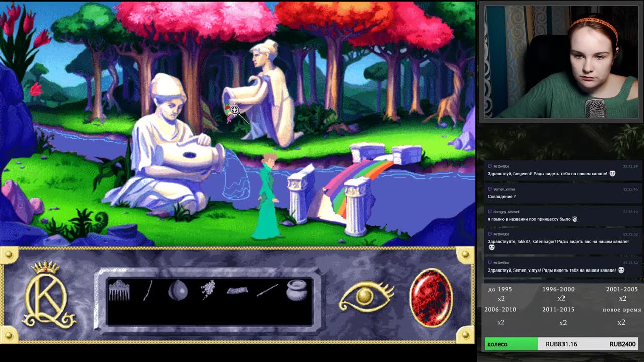Screen dimensions: 644x362
Task: Click the greeting mentioning lakk87, katerinagor
Action: point(558,241)
